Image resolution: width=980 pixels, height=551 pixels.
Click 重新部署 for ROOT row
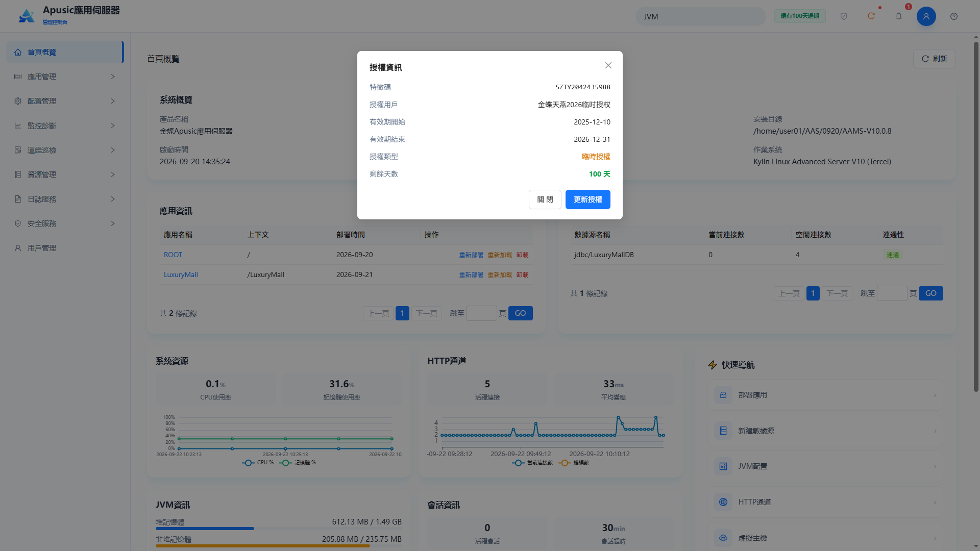click(x=471, y=255)
